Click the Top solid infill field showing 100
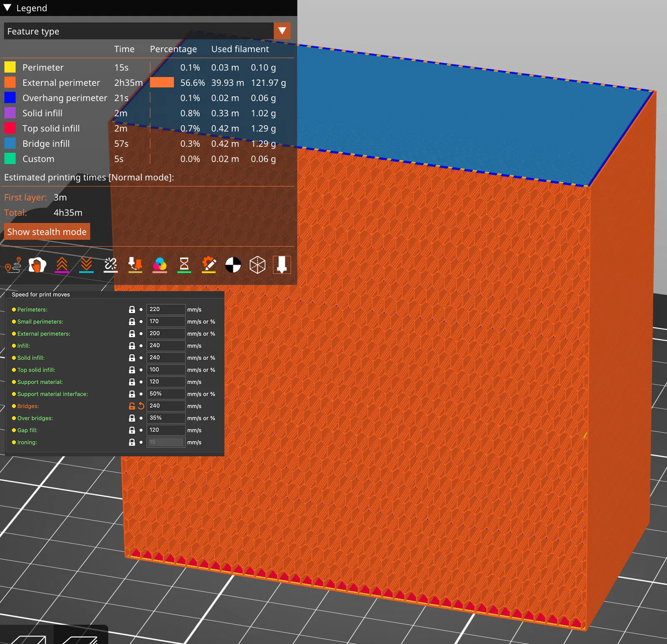This screenshot has width=667, height=644. (x=166, y=370)
